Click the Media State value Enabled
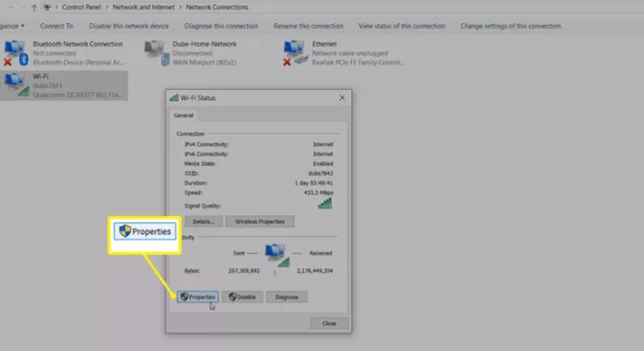This screenshot has height=351, width=644. coord(322,164)
